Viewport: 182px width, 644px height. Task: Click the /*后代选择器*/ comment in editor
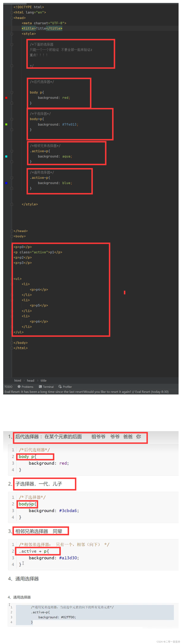[42, 82]
